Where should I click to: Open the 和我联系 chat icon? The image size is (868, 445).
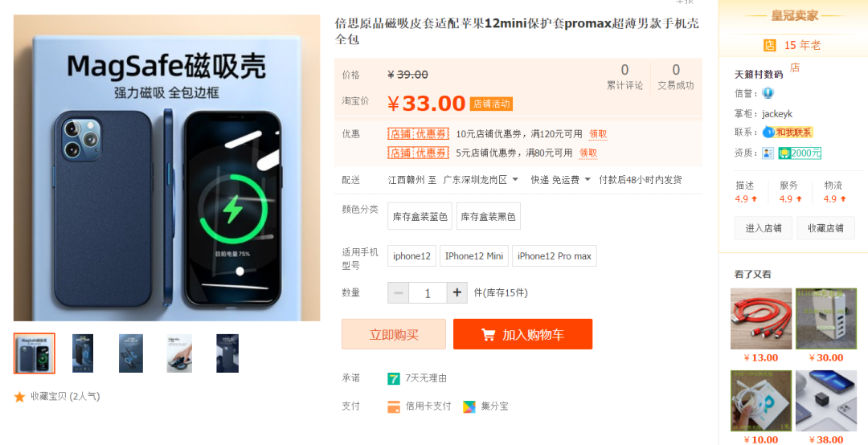coord(788,133)
